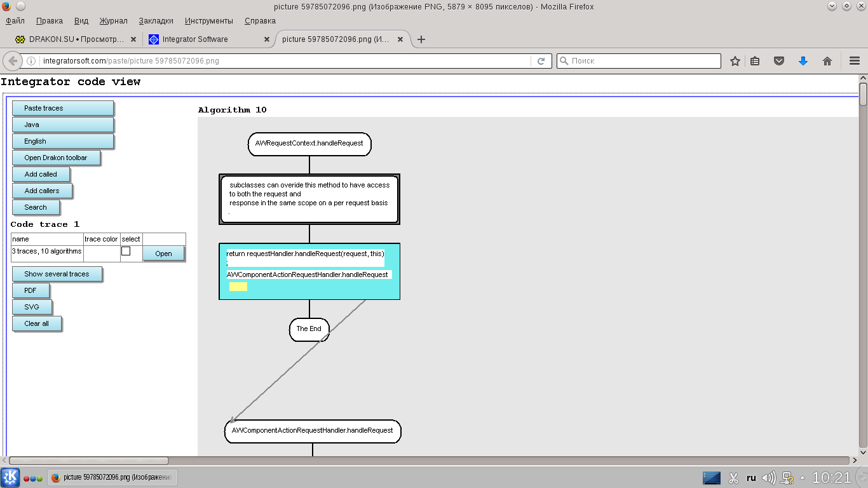Tick the select checkbox in trace table
The height and width of the screenshot is (488, 868).
[126, 251]
